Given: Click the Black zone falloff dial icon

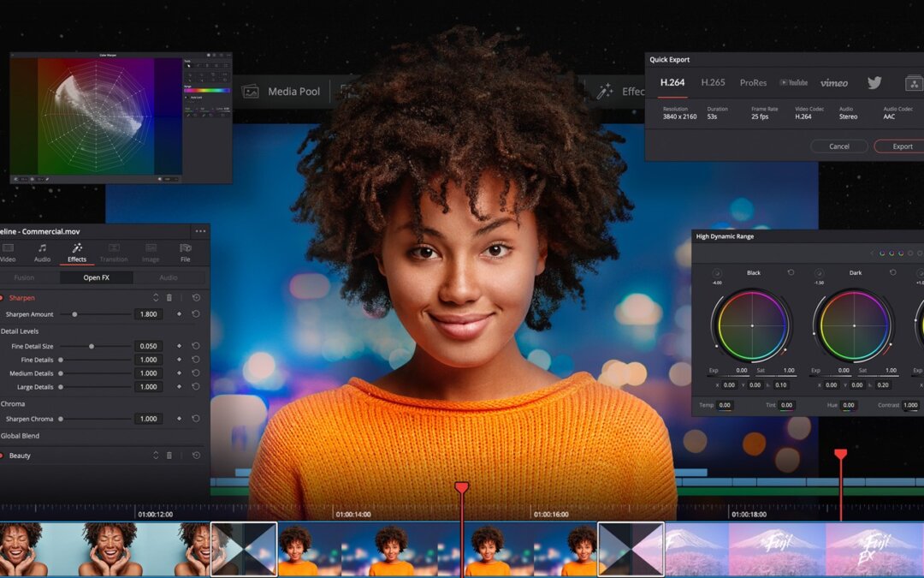Looking at the screenshot, I should [x=717, y=273].
